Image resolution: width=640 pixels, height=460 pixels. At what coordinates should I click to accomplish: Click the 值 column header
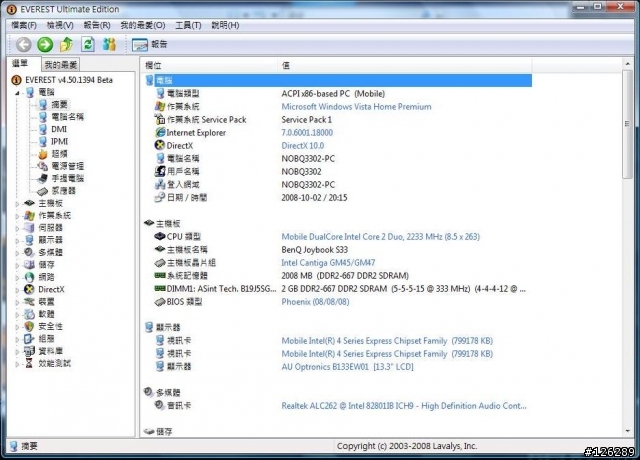pos(405,65)
